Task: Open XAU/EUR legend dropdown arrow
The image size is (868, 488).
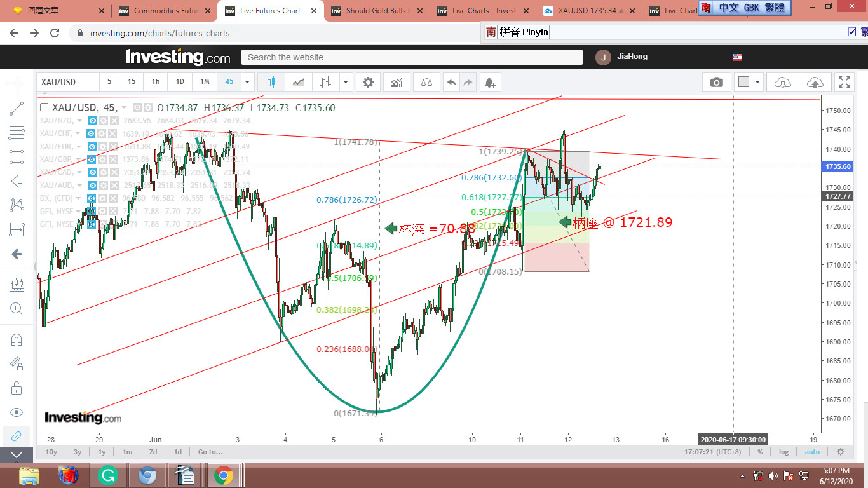Action: point(80,146)
